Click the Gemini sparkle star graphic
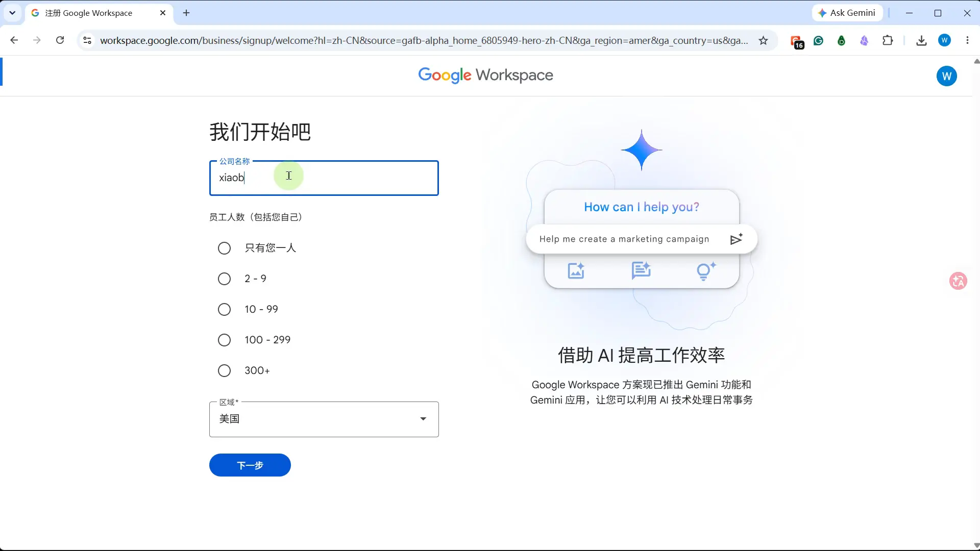The image size is (980, 551). click(x=642, y=150)
